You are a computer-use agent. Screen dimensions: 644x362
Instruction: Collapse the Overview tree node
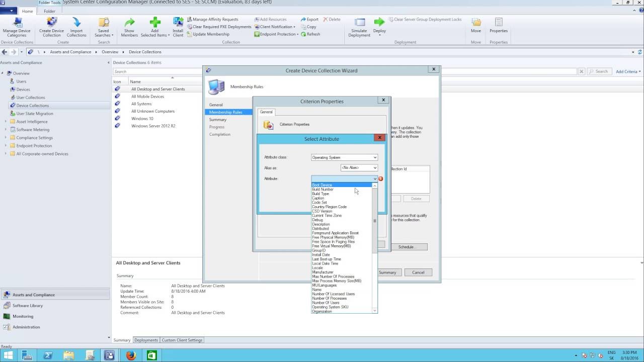tap(3, 73)
